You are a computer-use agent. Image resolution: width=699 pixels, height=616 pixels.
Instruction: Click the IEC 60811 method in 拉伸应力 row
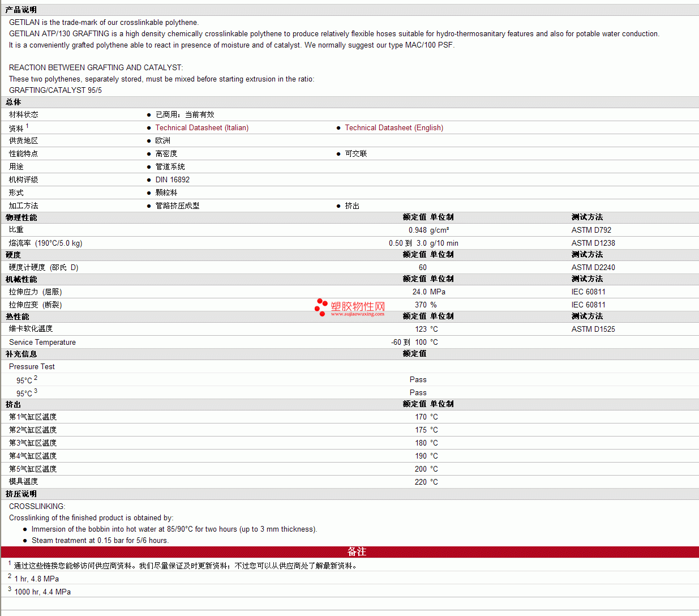point(589,292)
